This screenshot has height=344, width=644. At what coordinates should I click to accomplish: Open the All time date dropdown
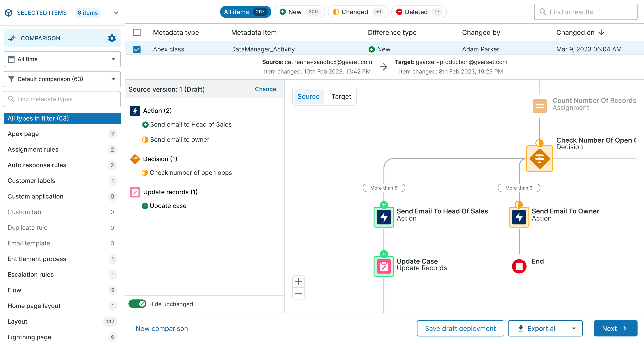click(x=62, y=59)
